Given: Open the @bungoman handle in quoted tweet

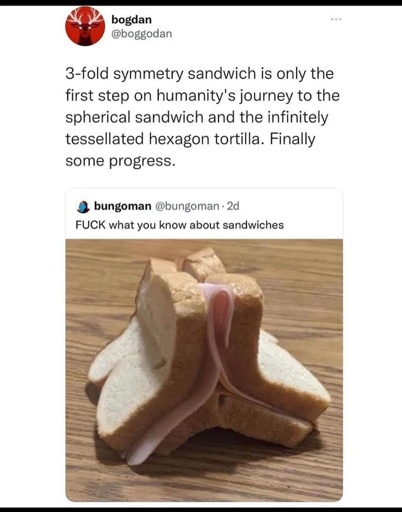Looking at the screenshot, I should tap(187, 206).
